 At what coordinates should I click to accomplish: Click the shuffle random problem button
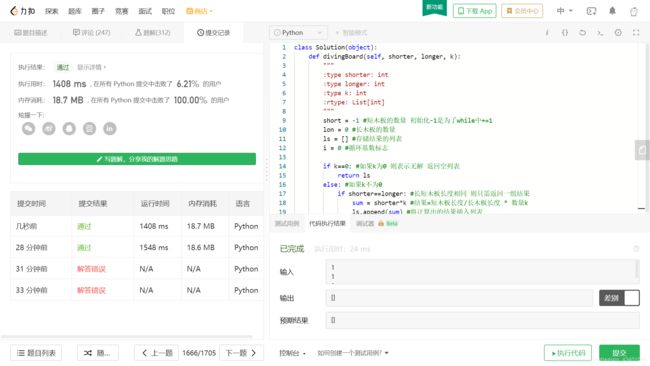(x=97, y=353)
